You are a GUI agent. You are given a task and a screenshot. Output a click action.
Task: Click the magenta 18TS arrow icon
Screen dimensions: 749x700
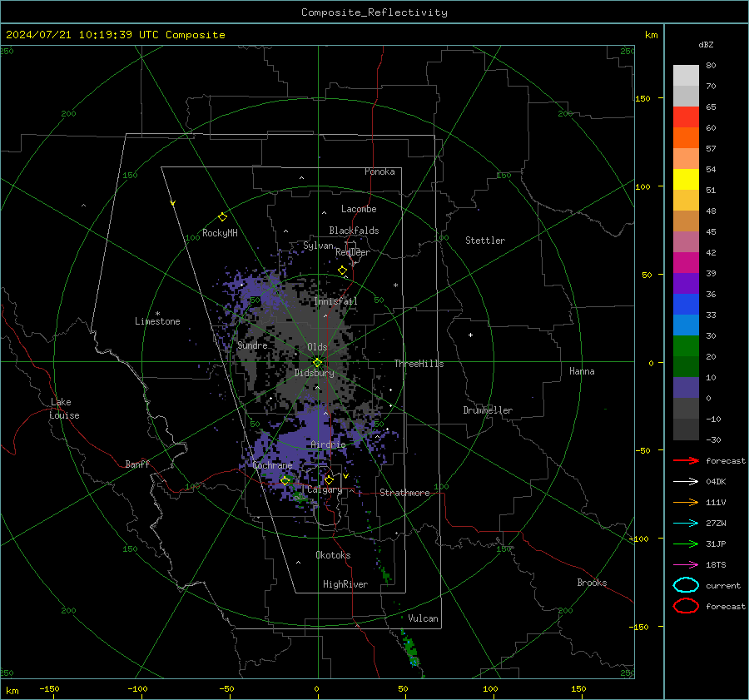point(686,565)
